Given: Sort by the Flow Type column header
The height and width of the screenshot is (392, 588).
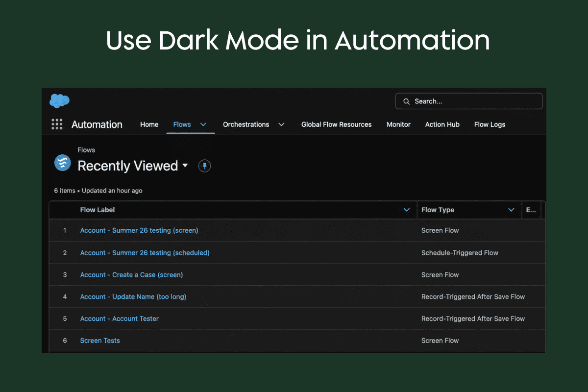Looking at the screenshot, I should point(438,210).
